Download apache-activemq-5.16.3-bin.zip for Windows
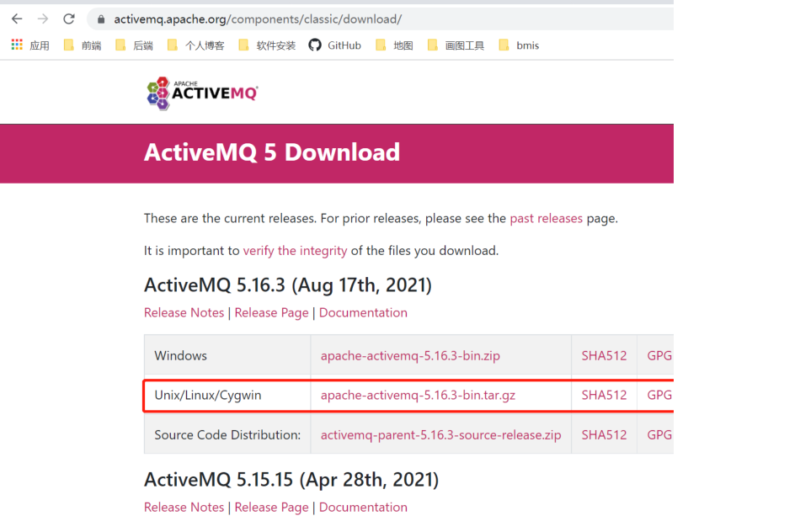Screen dimensions: 800x532 tap(410, 355)
